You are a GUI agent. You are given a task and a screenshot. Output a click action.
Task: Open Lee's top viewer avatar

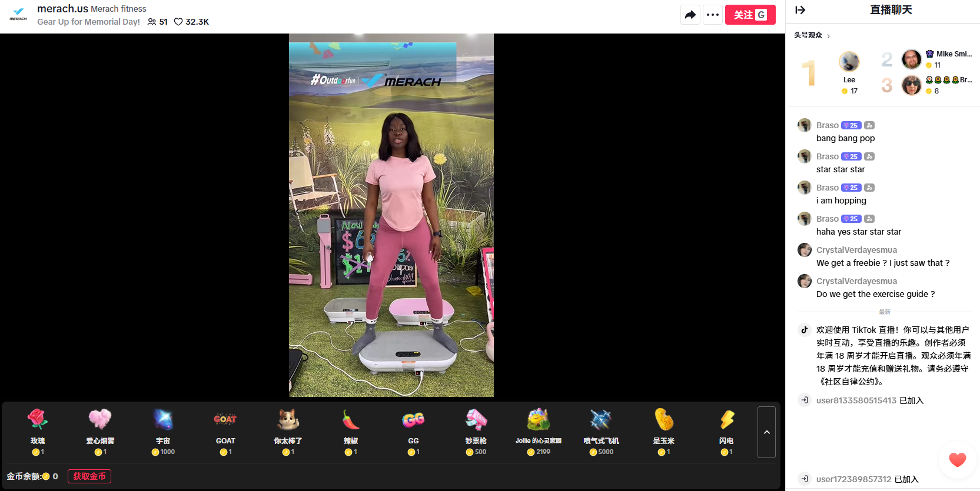tap(849, 62)
